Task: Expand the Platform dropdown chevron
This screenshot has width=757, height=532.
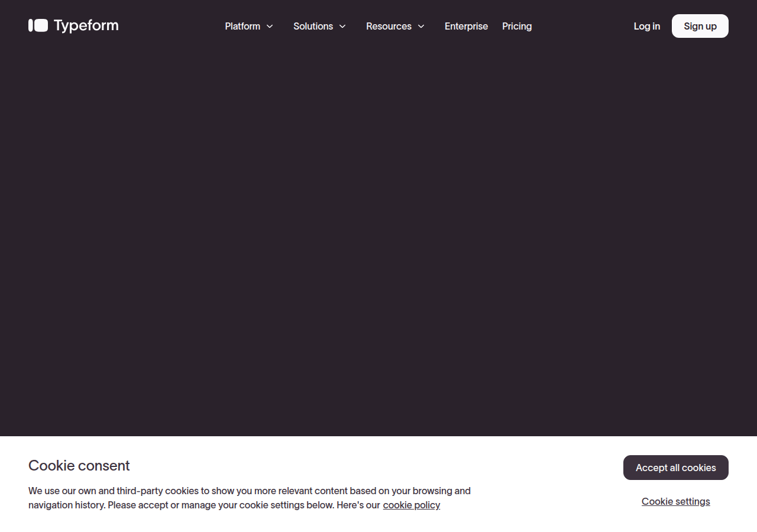Action: (x=270, y=26)
